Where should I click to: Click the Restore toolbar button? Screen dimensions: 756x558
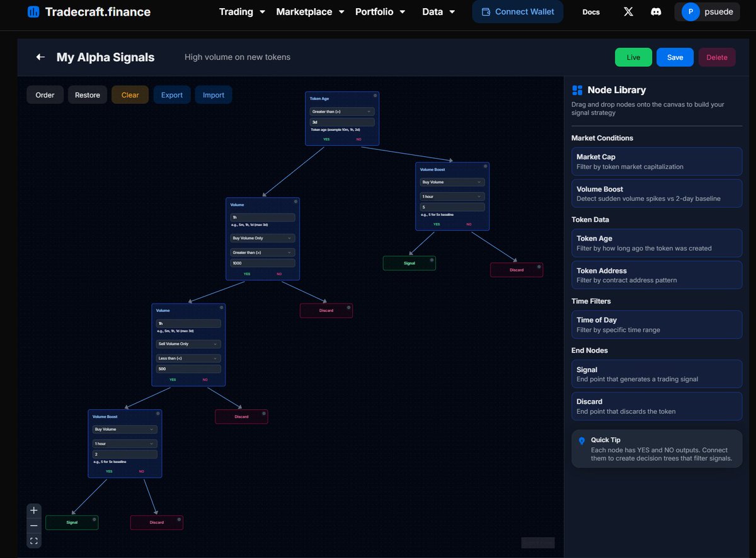[88, 95]
